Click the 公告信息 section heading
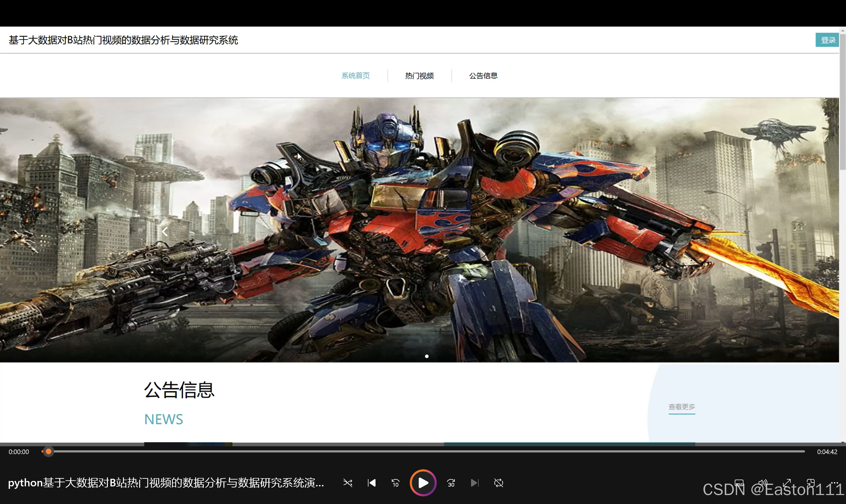The height and width of the screenshot is (504, 846). coord(179,390)
